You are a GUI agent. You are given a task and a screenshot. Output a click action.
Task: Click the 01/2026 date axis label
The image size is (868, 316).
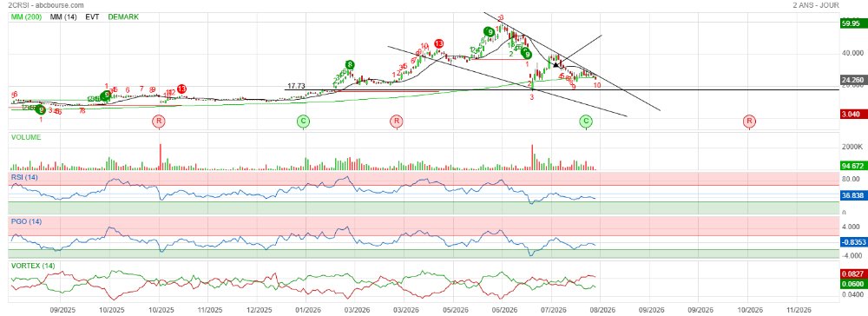(308, 311)
